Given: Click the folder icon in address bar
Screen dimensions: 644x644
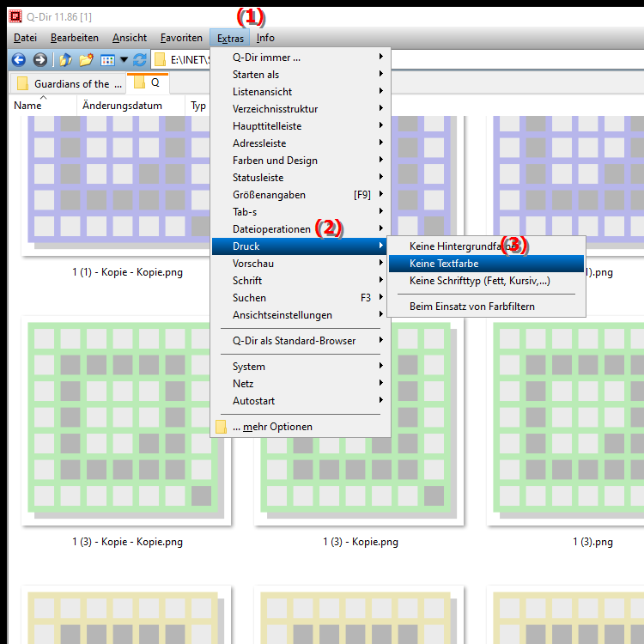Looking at the screenshot, I should pyautogui.click(x=160, y=60).
